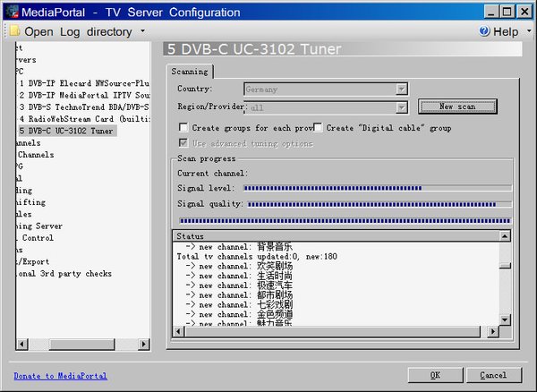This screenshot has width=537, height=392.
Task: Click the Status list column header
Action: click(336, 236)
